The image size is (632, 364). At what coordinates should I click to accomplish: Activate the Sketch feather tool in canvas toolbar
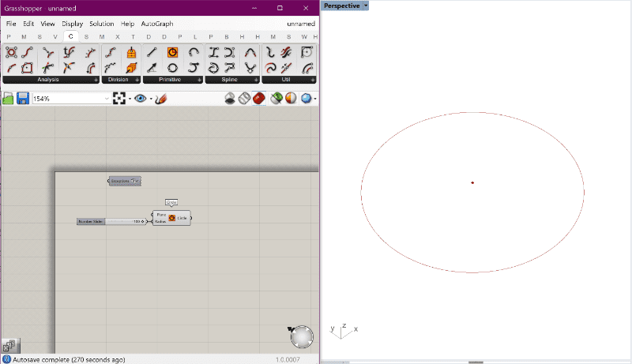pos(160,99)
